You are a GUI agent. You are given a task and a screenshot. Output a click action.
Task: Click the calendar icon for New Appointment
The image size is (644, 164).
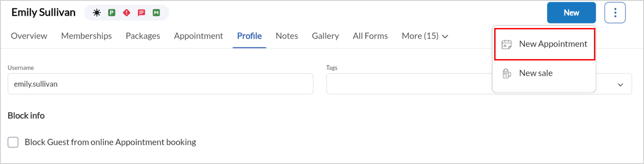pos(507,44)
